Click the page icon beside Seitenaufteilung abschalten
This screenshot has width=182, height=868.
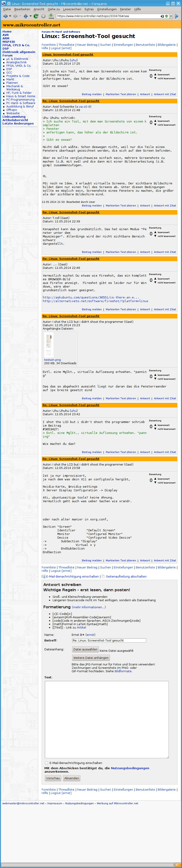[x=104, y=577]
